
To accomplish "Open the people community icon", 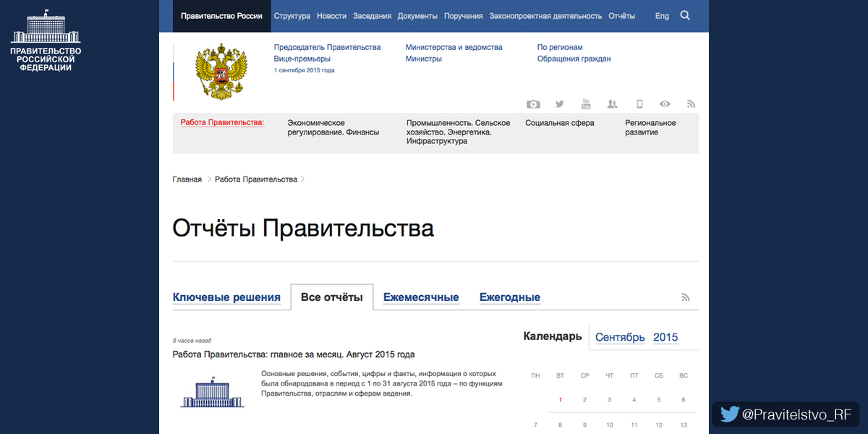I will pyautogui.click(x=613, y=104).
